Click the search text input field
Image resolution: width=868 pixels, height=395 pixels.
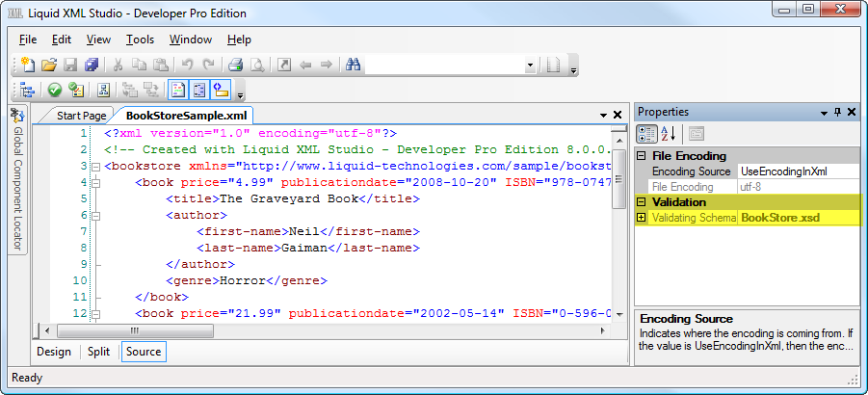click(445, 66)
